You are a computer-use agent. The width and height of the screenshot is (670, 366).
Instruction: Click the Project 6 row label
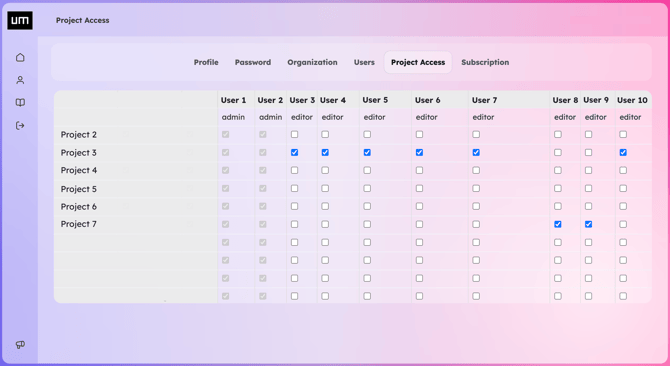point(79,207)
